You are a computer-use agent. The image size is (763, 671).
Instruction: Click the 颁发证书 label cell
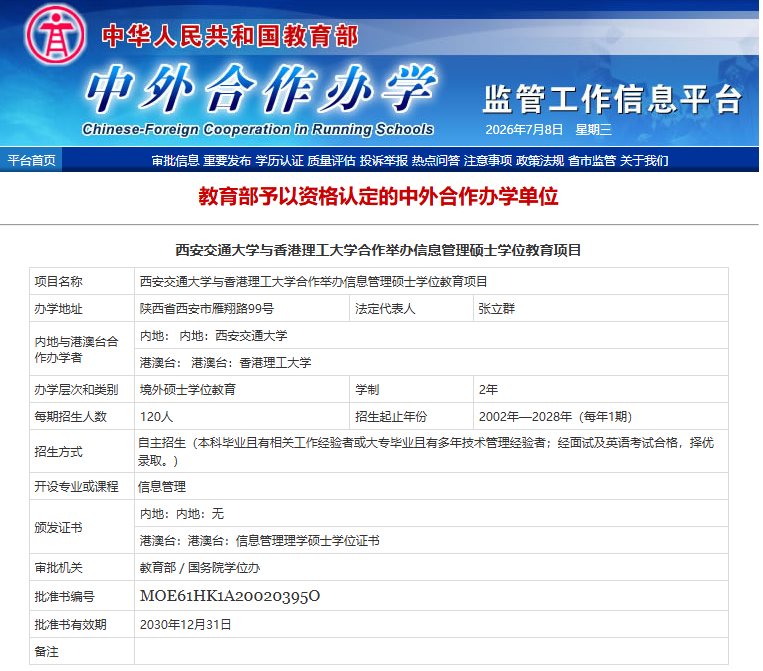point(82,527)
